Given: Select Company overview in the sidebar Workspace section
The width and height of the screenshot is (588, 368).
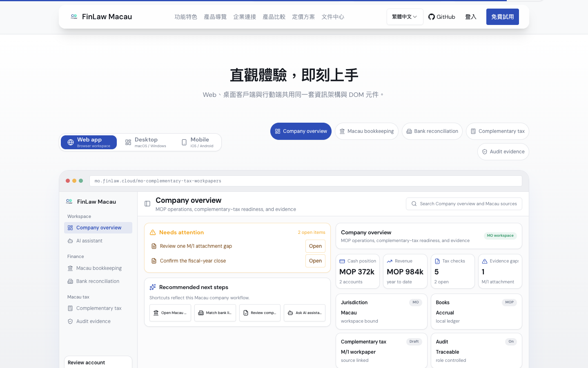Looking at the screenshot, I should tap(98, 228).
